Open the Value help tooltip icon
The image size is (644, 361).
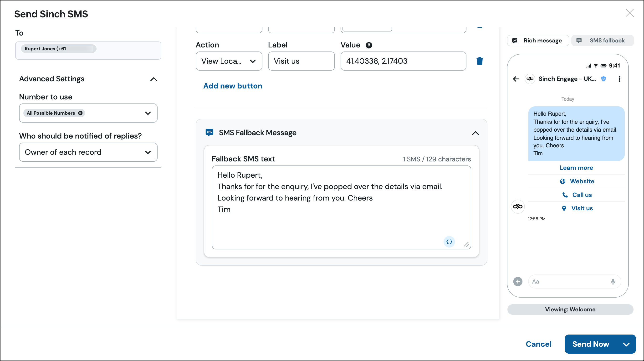(x=369, y=45)
